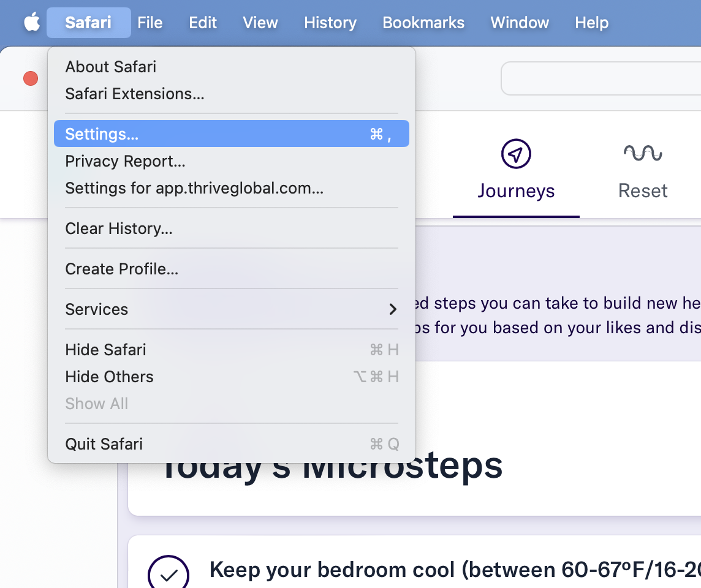Choose Hide Safari
The height and width of the screenshot is (588, 701).
click(x=232, y=349)
